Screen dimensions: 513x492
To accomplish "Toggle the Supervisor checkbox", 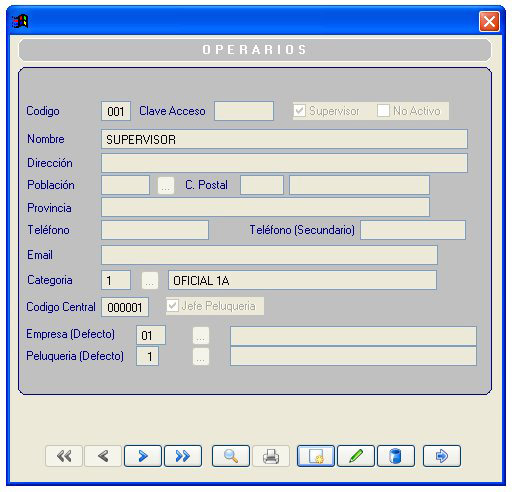I will click(x=299, y=110).
